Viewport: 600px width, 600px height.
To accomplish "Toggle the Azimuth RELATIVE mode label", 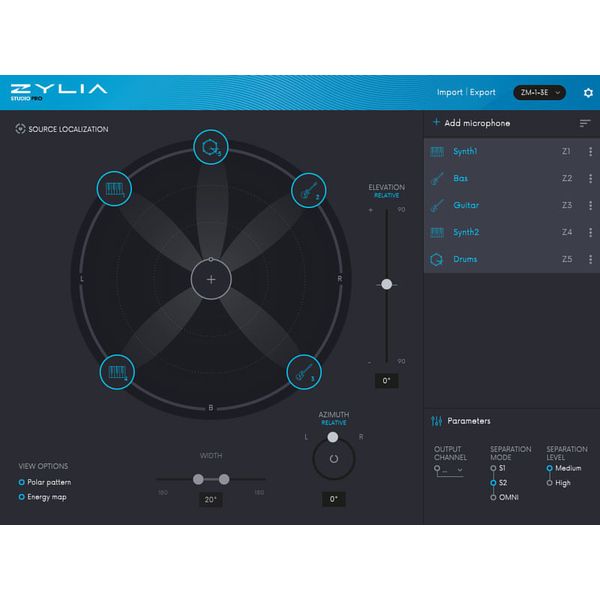I will click(334, 423).
